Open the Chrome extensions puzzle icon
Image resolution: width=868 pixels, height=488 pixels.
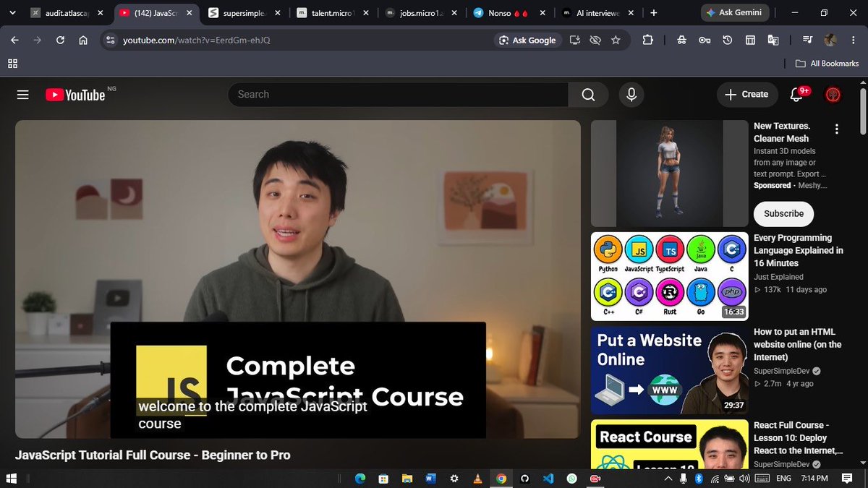(647, 40)
